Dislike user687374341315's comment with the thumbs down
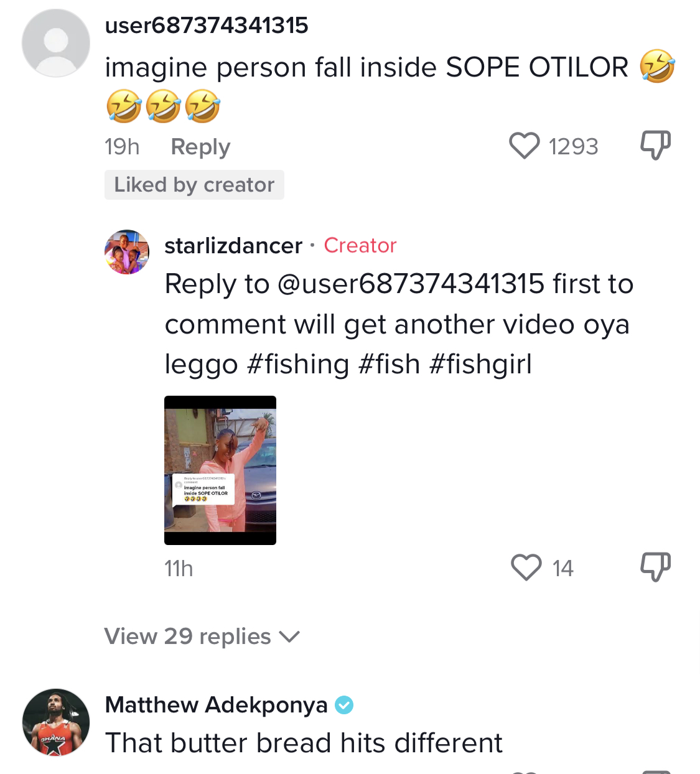This screenshot has height=774, width=700. click(656, 145)
